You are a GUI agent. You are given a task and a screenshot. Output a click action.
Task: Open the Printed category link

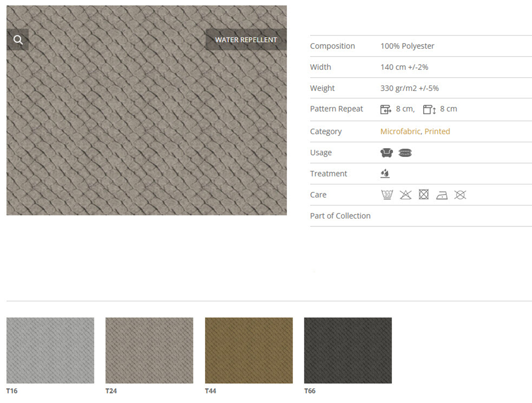[x=437, y=131]
